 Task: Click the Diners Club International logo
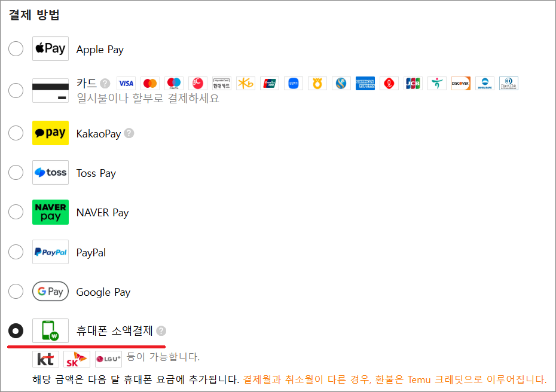coord(509,83)
